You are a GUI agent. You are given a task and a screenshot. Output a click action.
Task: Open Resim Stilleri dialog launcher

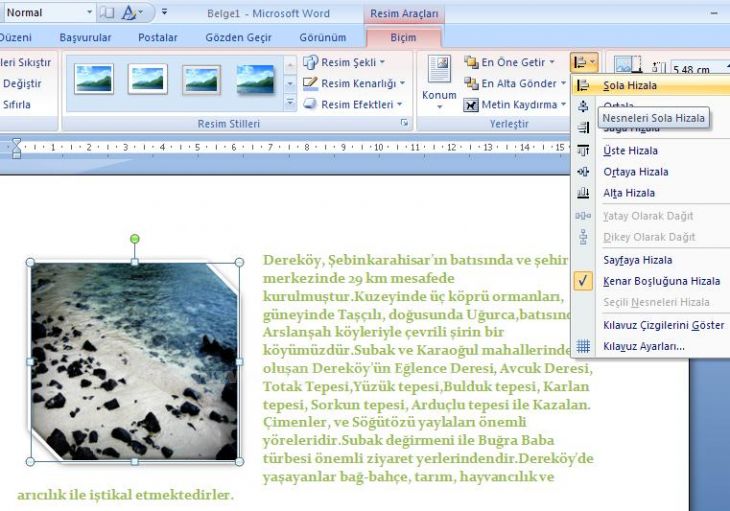click(404, 123)
